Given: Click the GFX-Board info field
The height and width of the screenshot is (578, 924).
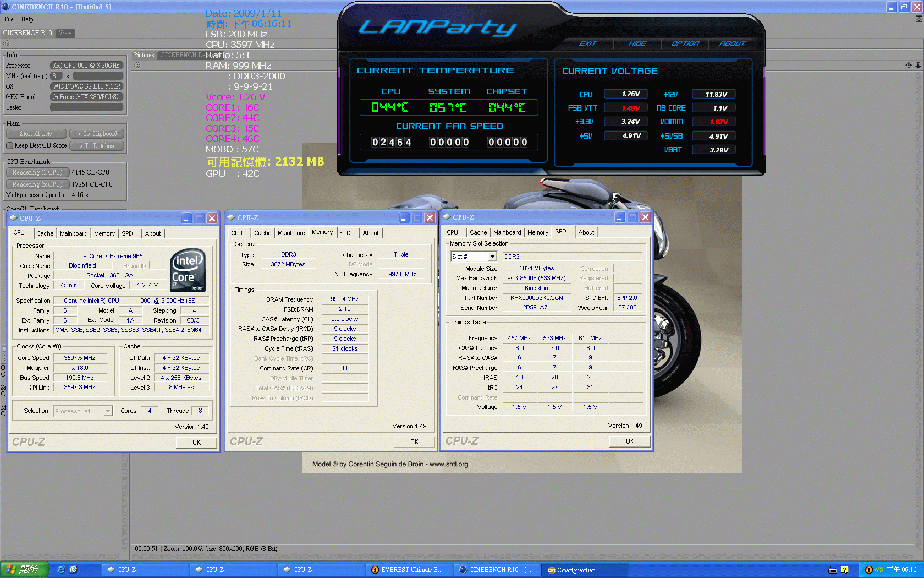Looking at the screenshot, I should point(86,97).
